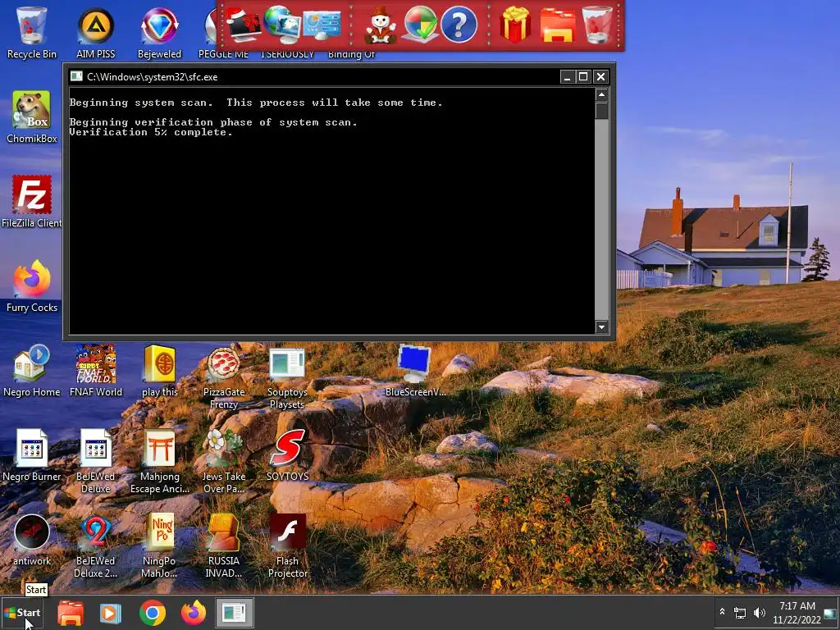Open the Mahjong Escape torii gate icon

pos(160,461)
